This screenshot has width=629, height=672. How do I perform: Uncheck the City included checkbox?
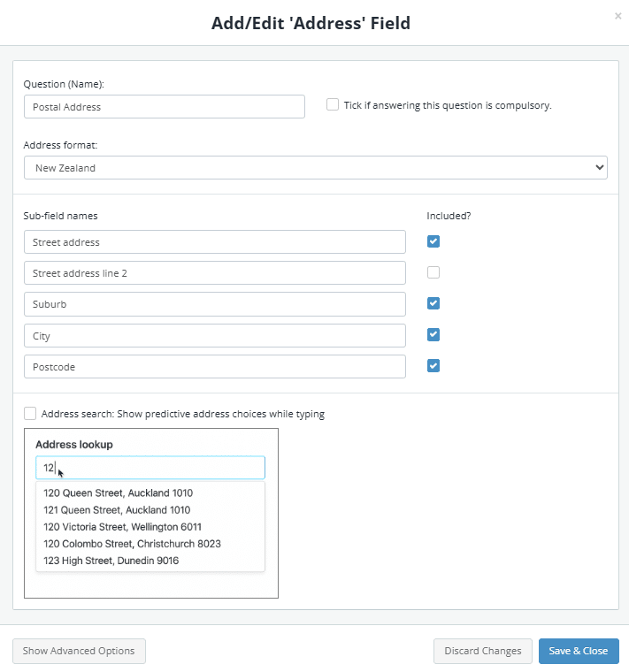point(433,335)
